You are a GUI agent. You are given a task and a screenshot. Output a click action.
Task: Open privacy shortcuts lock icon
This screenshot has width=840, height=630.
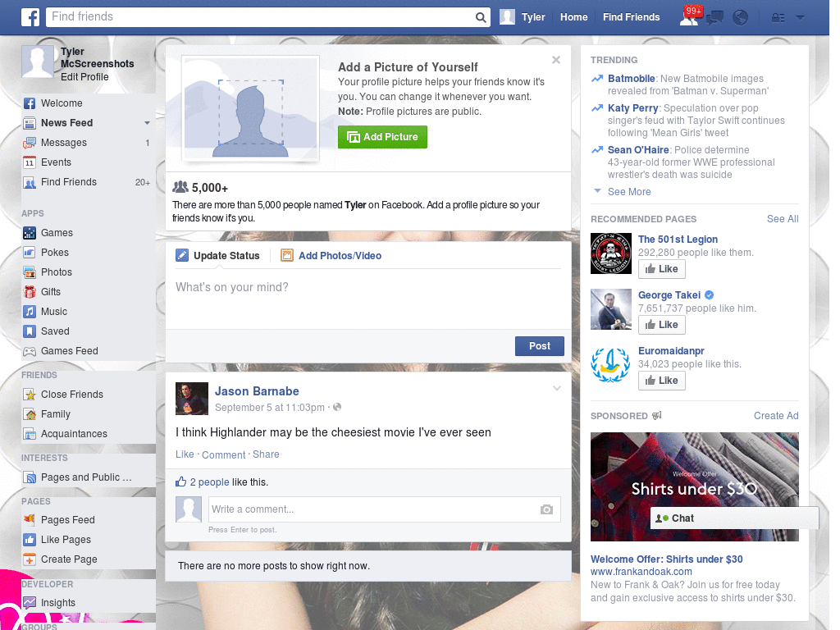(x=778, y=18)
